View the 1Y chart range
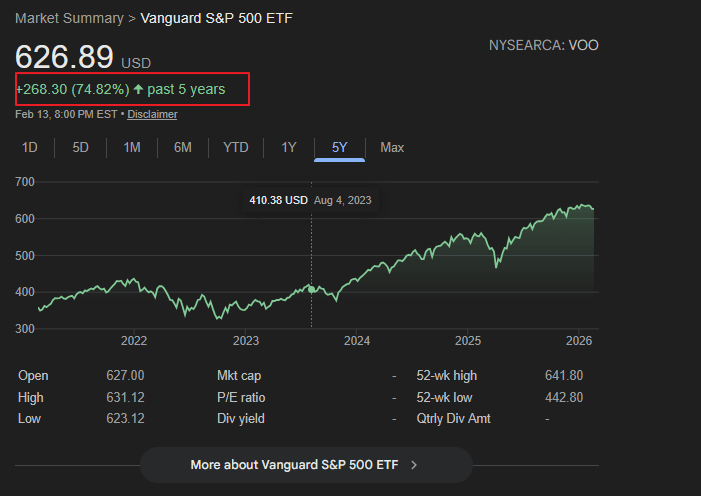Viewport: 701px width, 496px height. (x=289, y=147)
